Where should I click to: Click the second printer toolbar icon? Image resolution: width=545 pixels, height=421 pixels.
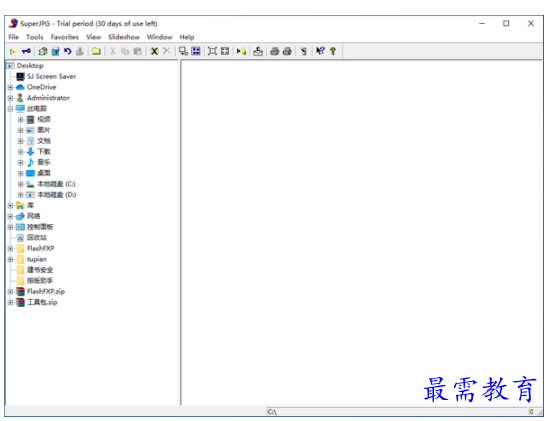pos(287,51)
